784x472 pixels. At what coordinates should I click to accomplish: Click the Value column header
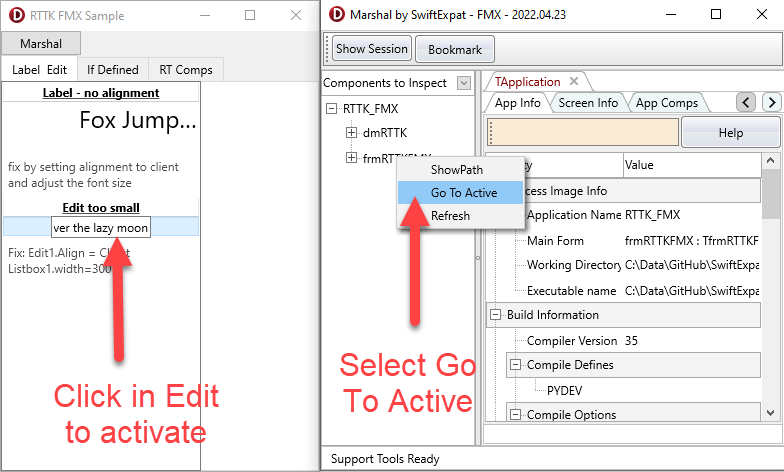[x=692, y=164]
